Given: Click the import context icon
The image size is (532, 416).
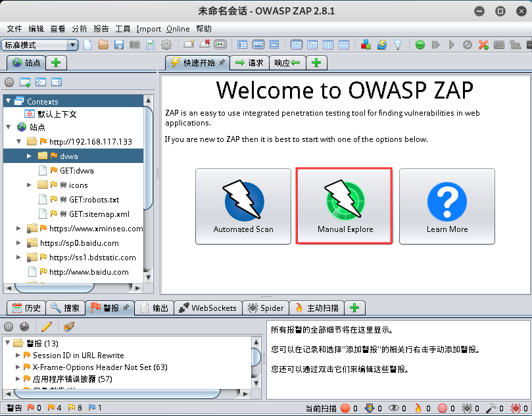Looking at the screenshot, I should (x=41, y=82).
